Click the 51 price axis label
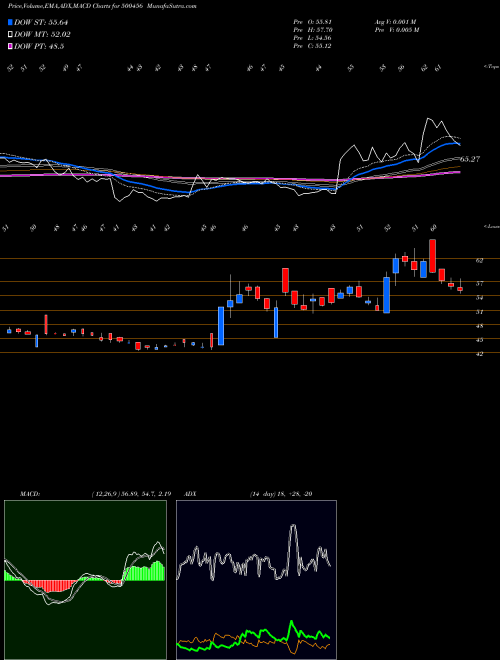Image resolution: width=500 pixels, height=660 pixels. pyautogui.click(x=479, y=312)
